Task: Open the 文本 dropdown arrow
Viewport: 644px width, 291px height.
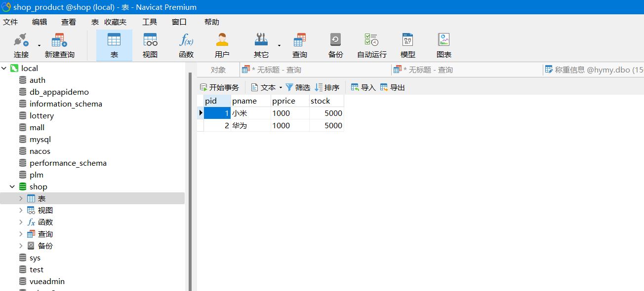Action: (281, 87)
